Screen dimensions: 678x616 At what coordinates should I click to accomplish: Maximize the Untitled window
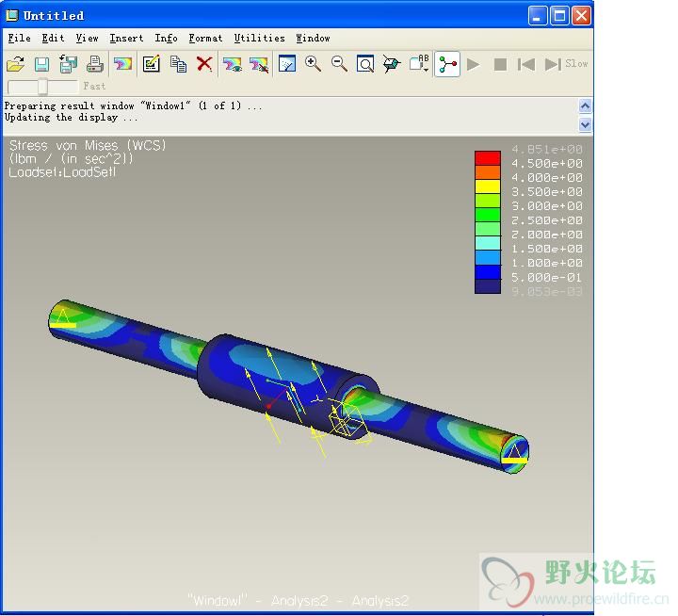point(560,16)
